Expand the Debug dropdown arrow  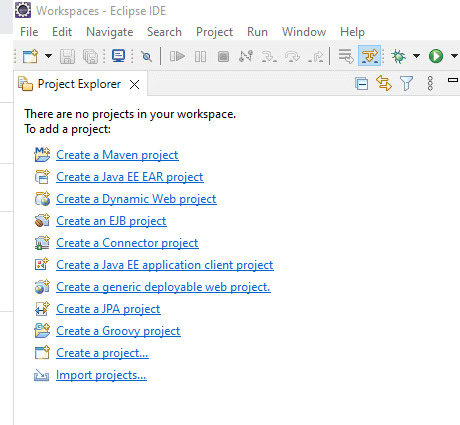coord(416,56)
